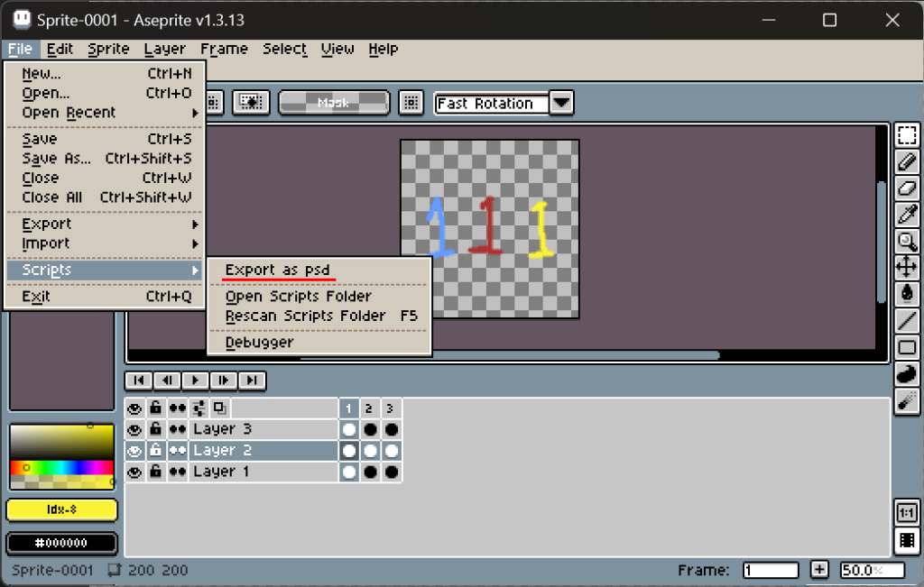
Task: Open the Fast Rotation algorithm dropdown
Action: pyautogui.click(x=561, y=103)
